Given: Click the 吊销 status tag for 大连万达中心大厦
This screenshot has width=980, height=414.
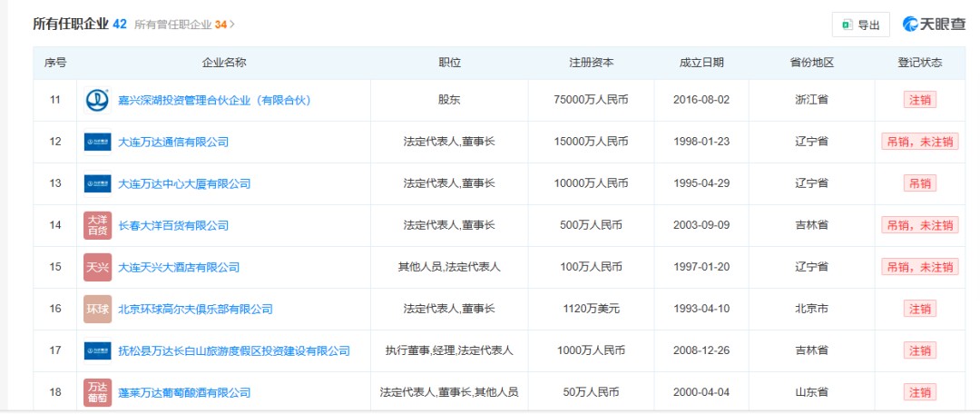Looking at the screenshot, I should 919,183.
